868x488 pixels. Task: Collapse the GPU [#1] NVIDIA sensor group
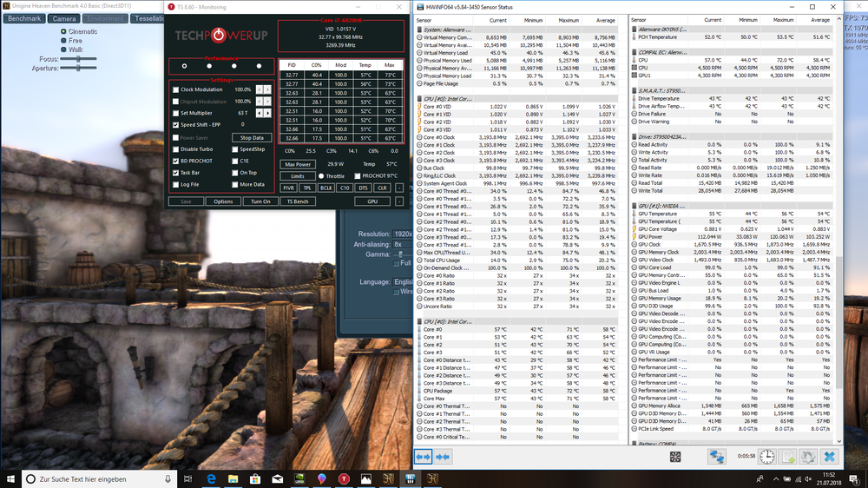click(x=634, y=206)
